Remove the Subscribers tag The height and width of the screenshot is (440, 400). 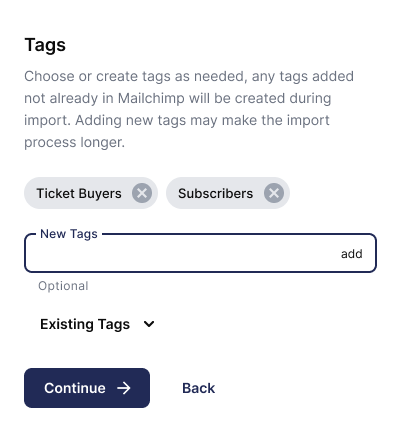coord(274,193)
